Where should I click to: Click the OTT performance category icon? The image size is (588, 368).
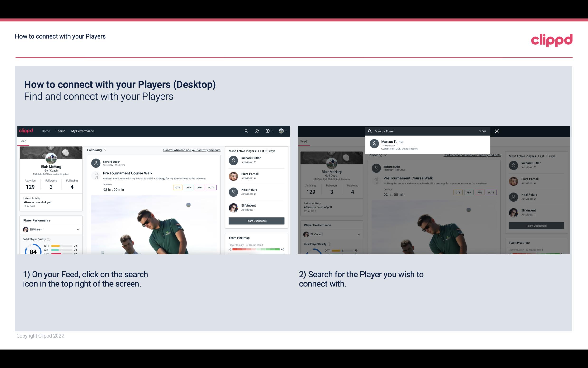(x=177, y=187)
